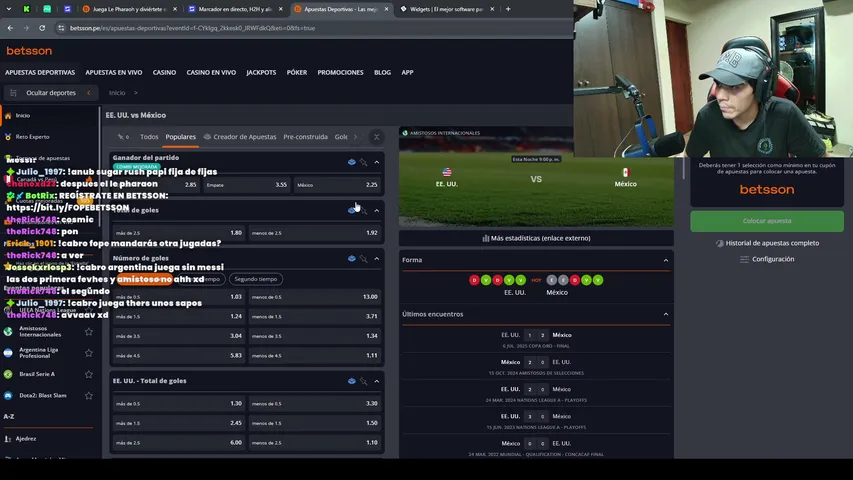This screenshot has width=853, height=480.
Task: Collapse the Forma section
Action: [666, 260]
